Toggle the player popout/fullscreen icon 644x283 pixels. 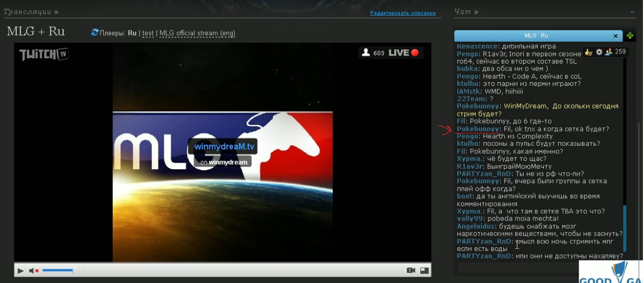point(424,270)
